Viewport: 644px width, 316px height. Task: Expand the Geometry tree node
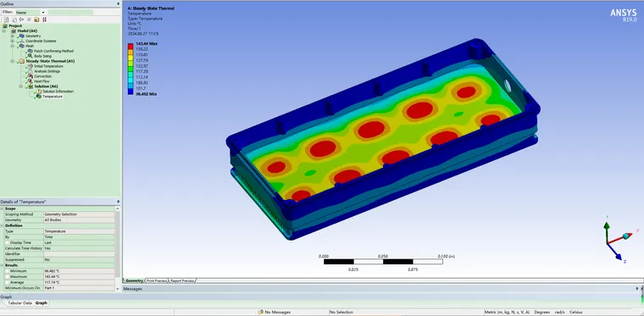coord(13,36)
